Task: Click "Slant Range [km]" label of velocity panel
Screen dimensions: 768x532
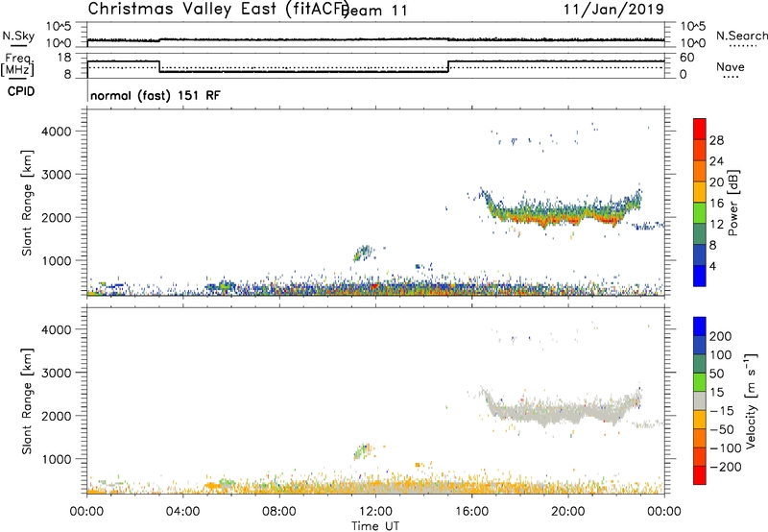Action: click(27, 401)
